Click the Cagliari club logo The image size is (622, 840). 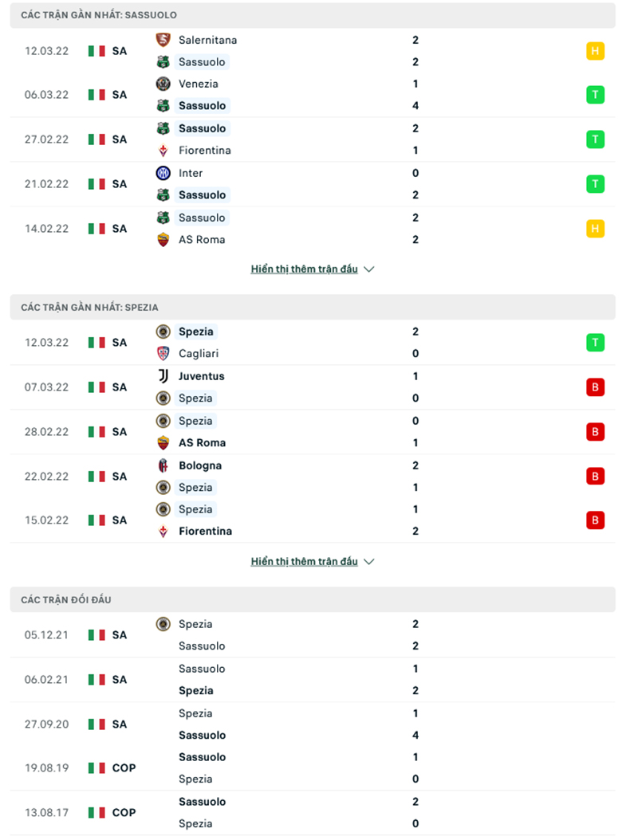click(163, 353)
